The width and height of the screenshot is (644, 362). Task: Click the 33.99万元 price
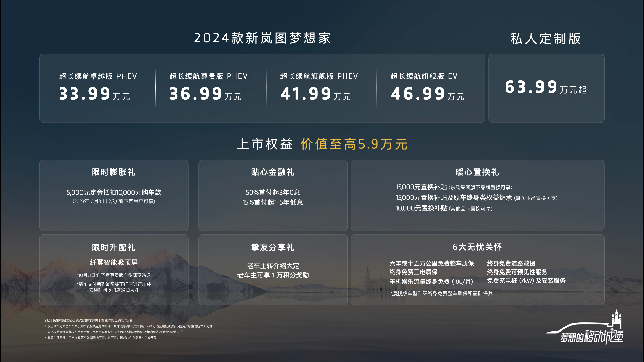[94, 94]
